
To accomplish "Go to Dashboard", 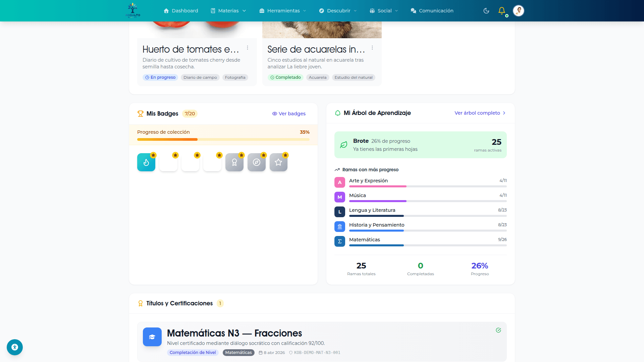I will tap(181, 11).
